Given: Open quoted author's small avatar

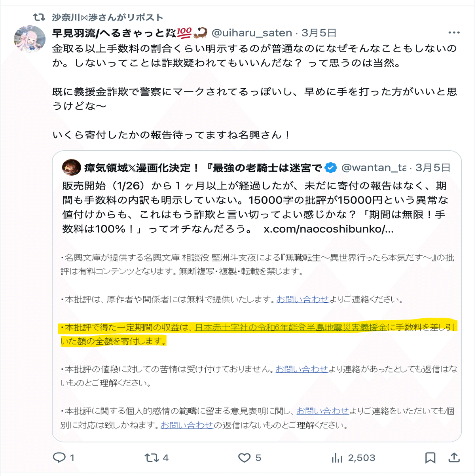Looking at the screenshot, I should click(72, 167).
